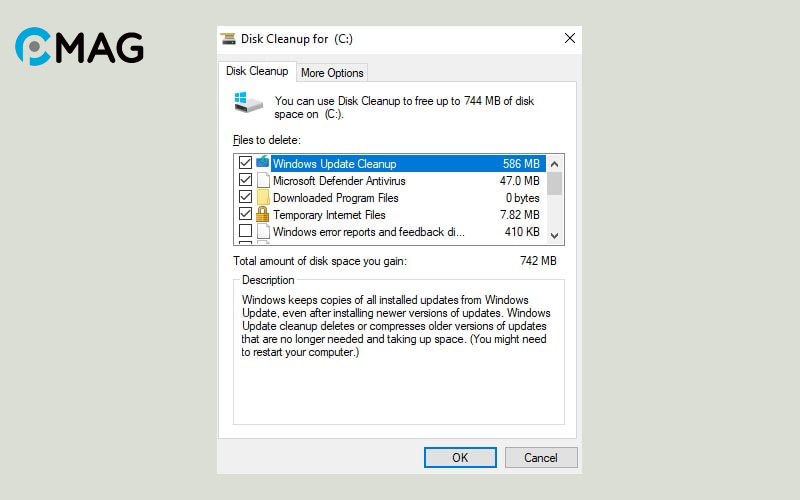Click the file list scrollbar thumb

point(555,183)
